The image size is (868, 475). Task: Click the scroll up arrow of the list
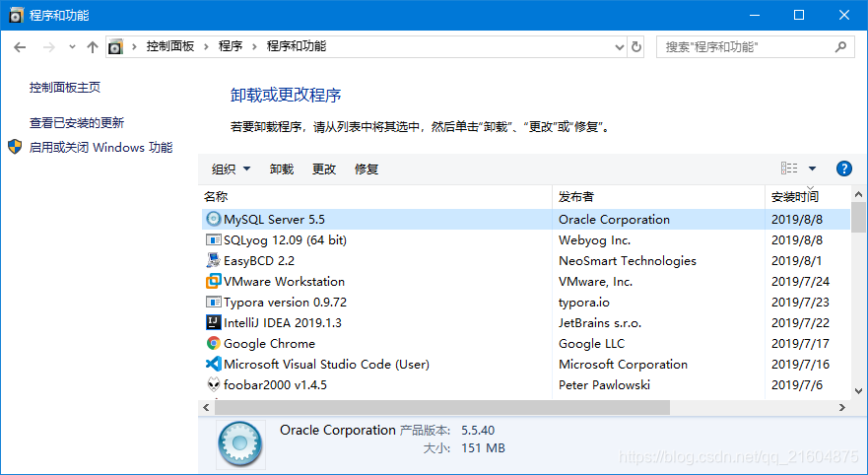click(x=858, y=194)
